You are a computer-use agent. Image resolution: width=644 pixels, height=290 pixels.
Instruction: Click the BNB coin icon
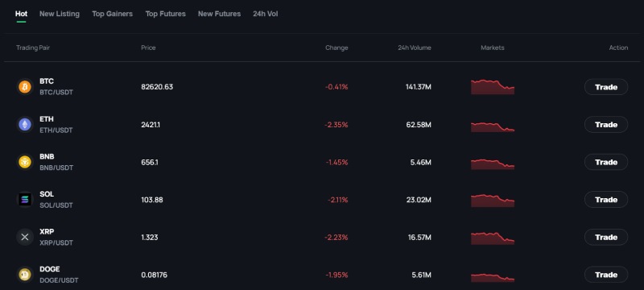point(25,162)
